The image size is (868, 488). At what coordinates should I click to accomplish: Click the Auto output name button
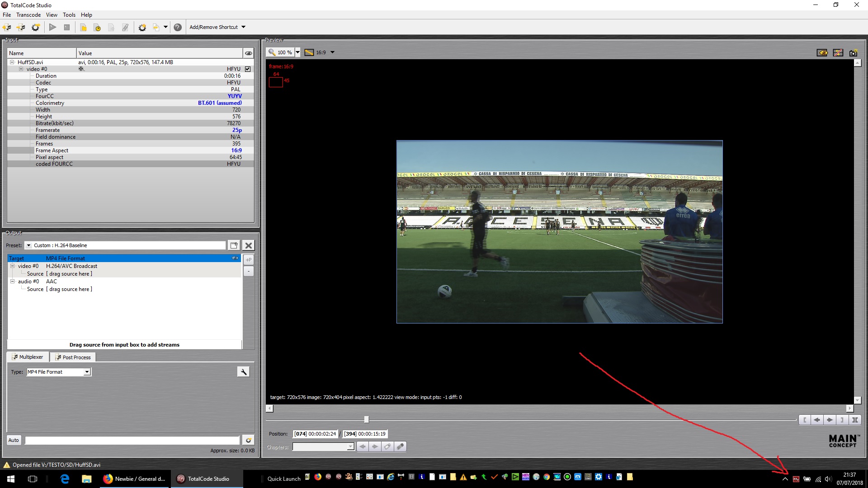pyautogui.click(x=14, y=440)
